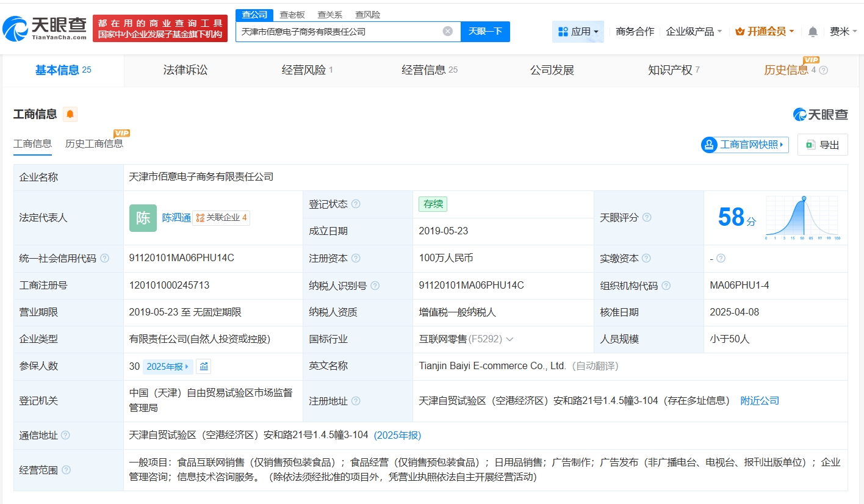Click the 工商官网快照 button
The width and height of the screenshot is (864, 504).
click(x=745, y=145)
